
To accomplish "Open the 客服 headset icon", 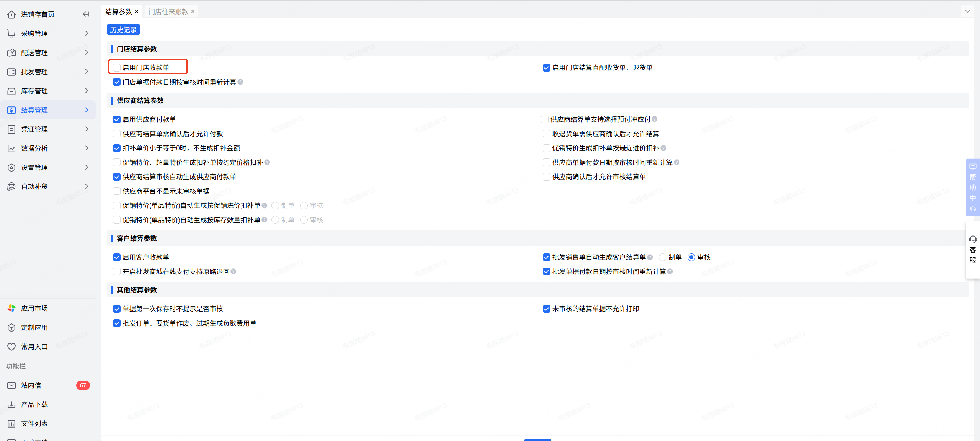I will 973,240.
